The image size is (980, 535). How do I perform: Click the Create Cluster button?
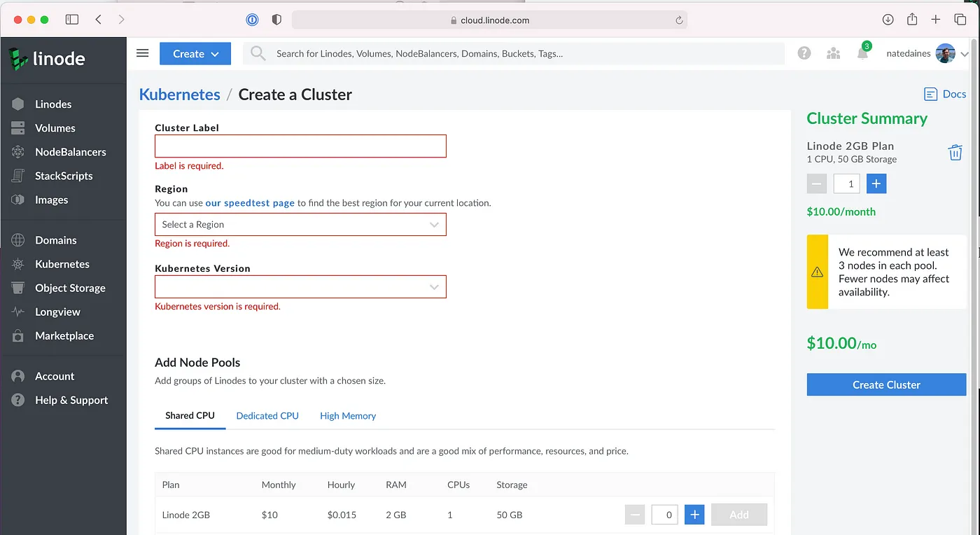pyautogui.click(x=886, y=384)
